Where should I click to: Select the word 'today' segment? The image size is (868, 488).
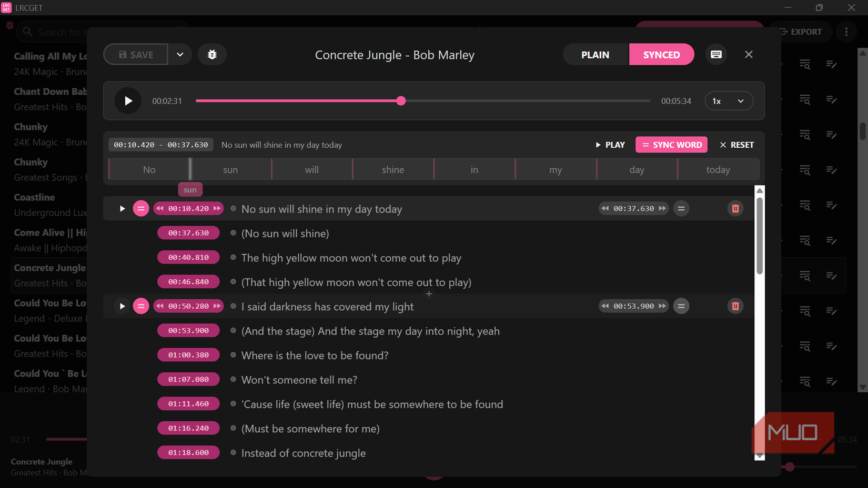coord(718,170)
